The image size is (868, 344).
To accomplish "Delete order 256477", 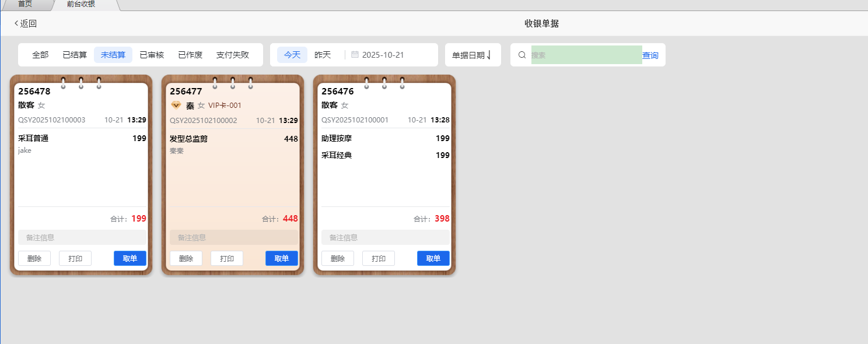I will (x=186, y=258).
